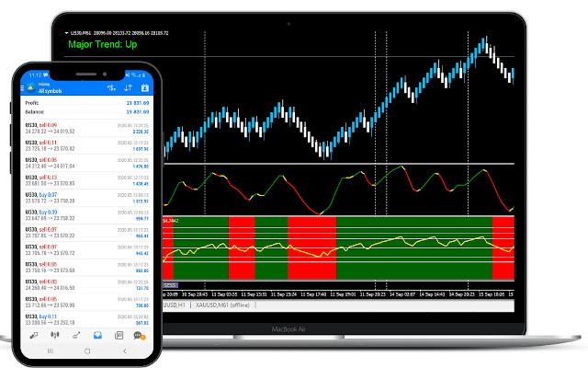Click the 11 Sep 17:40 time axis label

pyautogui.click(x=313, y=294)
